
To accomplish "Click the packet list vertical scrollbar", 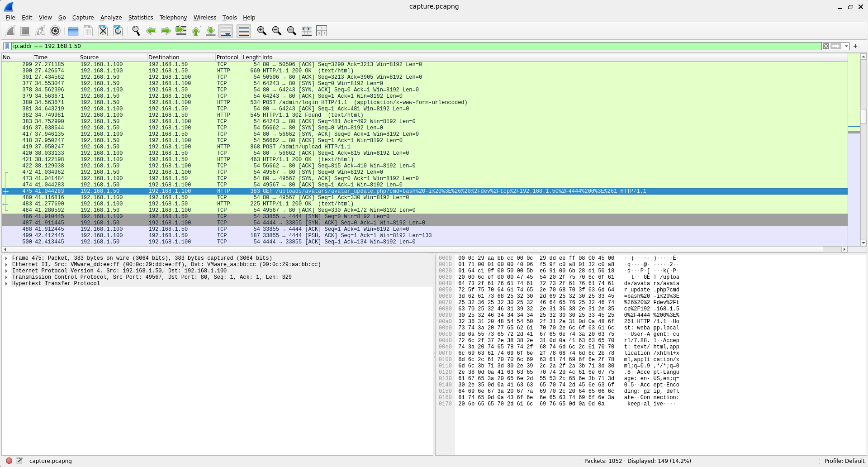I will coord(863,150).
